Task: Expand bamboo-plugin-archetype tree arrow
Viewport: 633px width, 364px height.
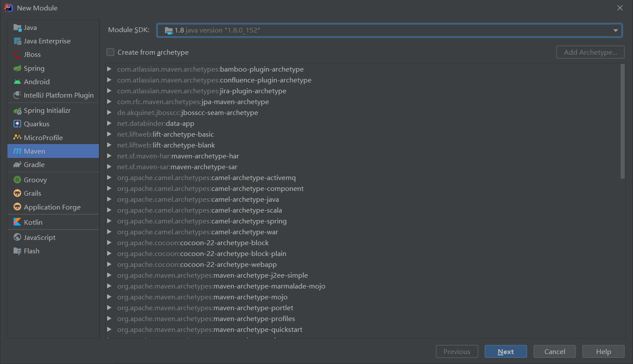Action: (109, 69)
